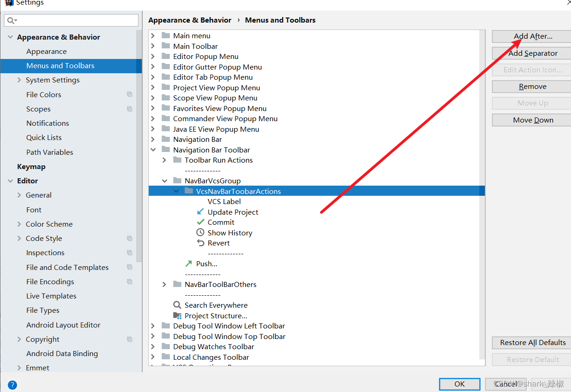This screenshot has height=392, width=571.
Task: Click the Update Project blue arrow icon
Action: coord(200,212)
